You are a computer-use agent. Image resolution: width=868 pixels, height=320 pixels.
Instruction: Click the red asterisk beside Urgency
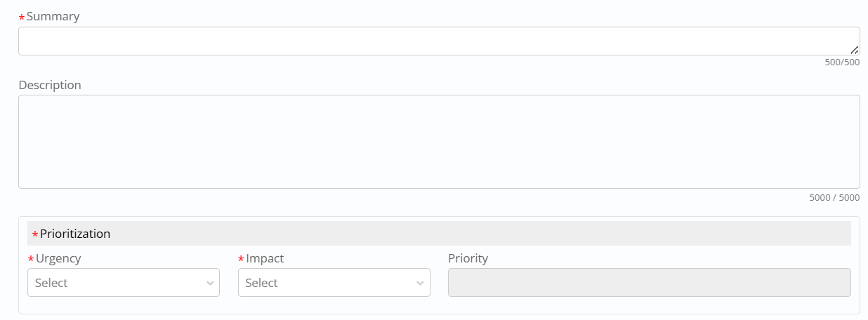coord(31,260)
